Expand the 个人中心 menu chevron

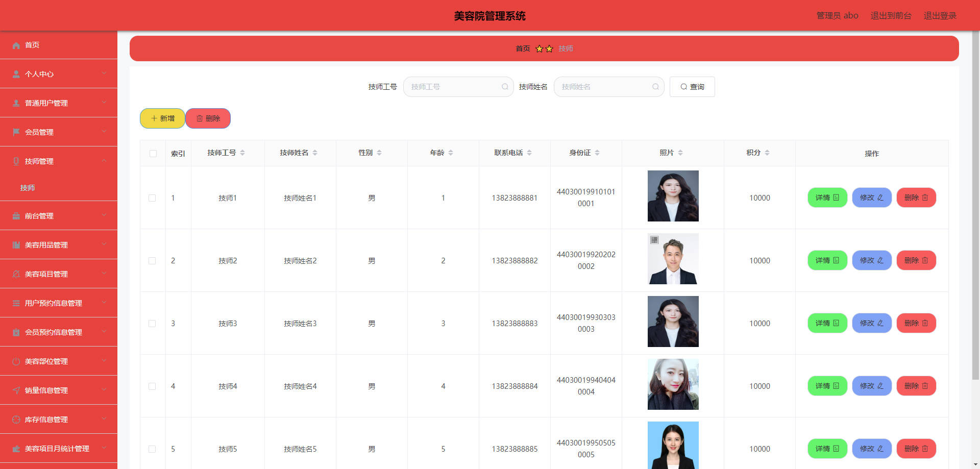tap(104, 73)
